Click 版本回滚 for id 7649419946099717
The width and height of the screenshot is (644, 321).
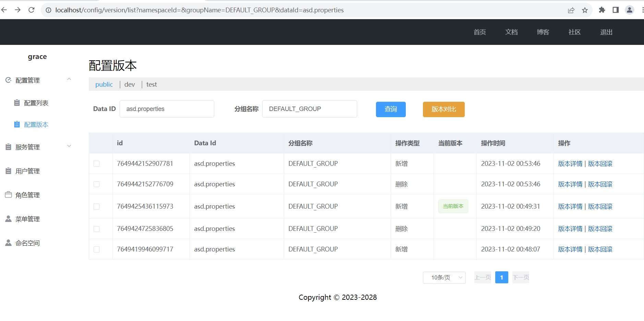[x=600, y=249]
